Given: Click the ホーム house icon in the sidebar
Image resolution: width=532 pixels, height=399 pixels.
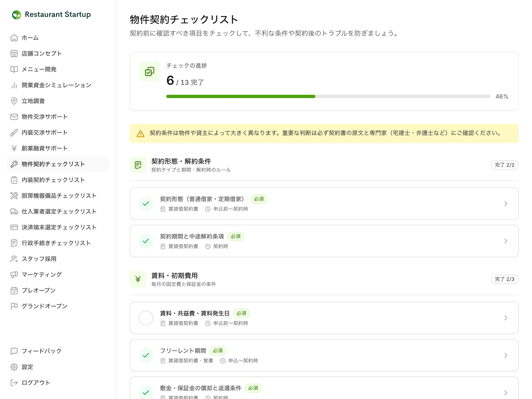Looking at the screenshot, I should (14, 38).
